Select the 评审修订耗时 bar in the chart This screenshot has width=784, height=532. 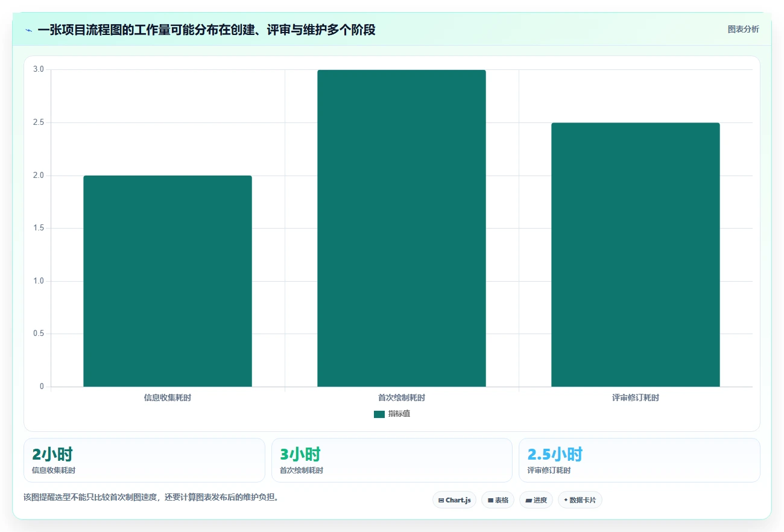(x=636, y=255)
